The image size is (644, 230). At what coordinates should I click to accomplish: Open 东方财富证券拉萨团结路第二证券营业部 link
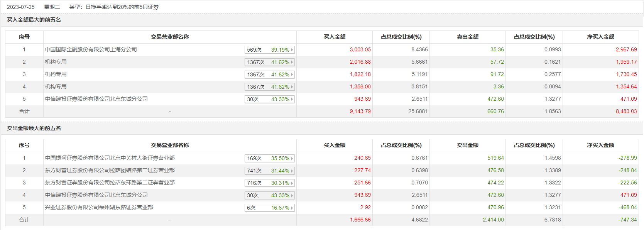(110, 170)
